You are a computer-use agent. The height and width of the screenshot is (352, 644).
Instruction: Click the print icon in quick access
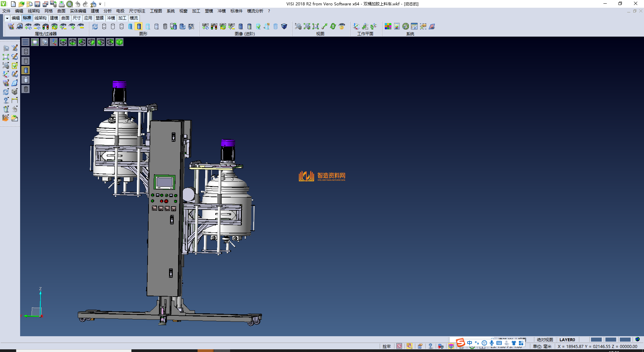click(x=62, y=4)
